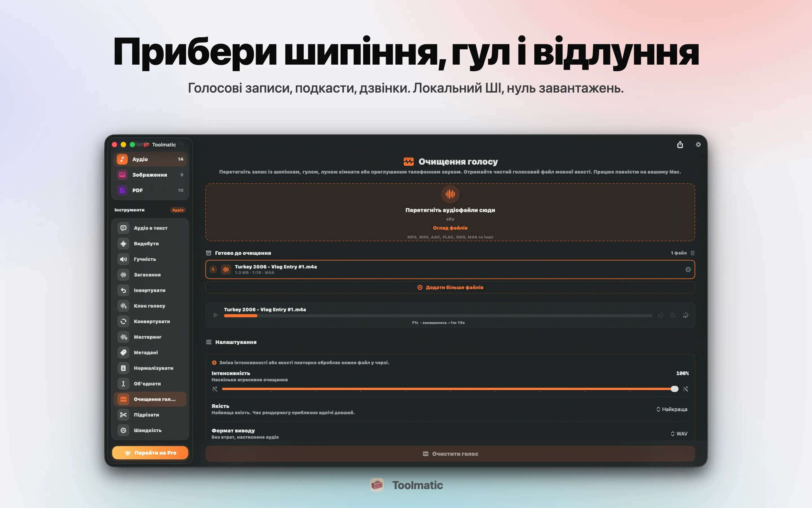Open the Гучність volume tool
This screenshot has height=508, width=812.
150,259
